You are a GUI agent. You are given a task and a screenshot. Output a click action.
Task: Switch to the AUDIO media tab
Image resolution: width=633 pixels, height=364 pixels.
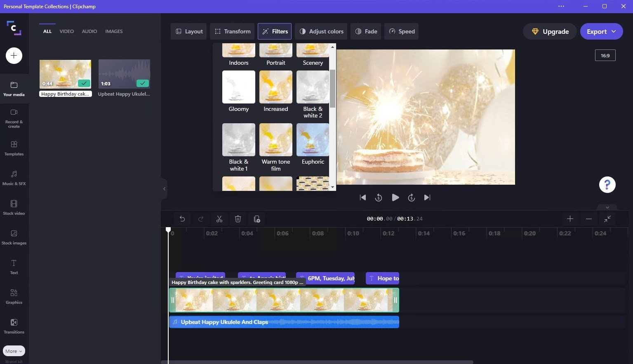click(89, 31)
